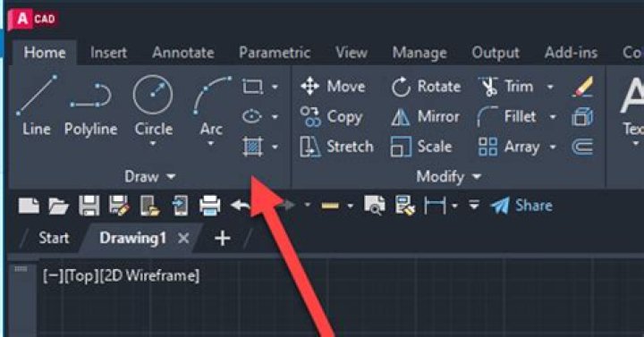Viewport: 644px width, 337px height.
Task: Switch to the Parametric ribbon tab
Action: [x=275, y=53]
